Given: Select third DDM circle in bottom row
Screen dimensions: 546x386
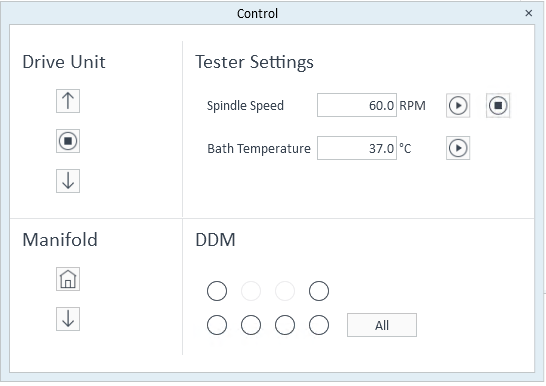Looking at the screenshot, I should pyautogui.click(x=285, y=325).
